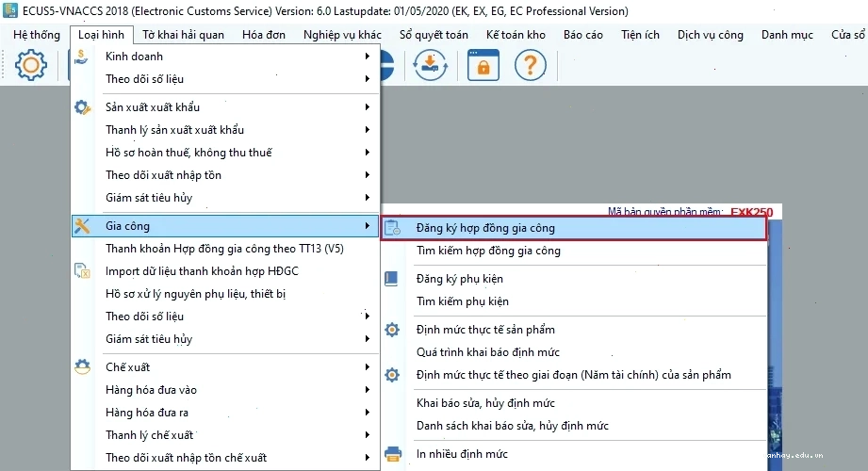
Task: Click the Loại hình menu tab
Action: pos(101,35)
